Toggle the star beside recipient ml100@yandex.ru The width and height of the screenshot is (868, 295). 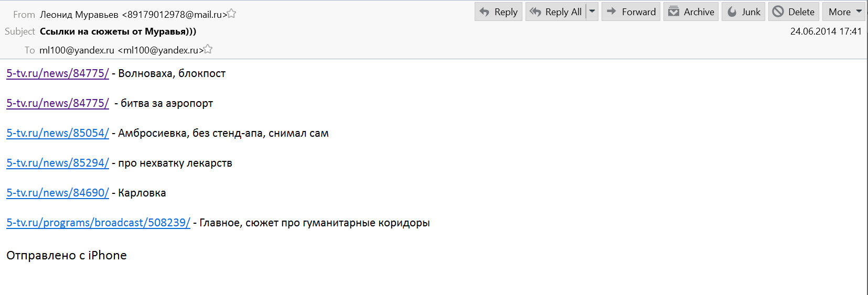click(x=208, y=50)
